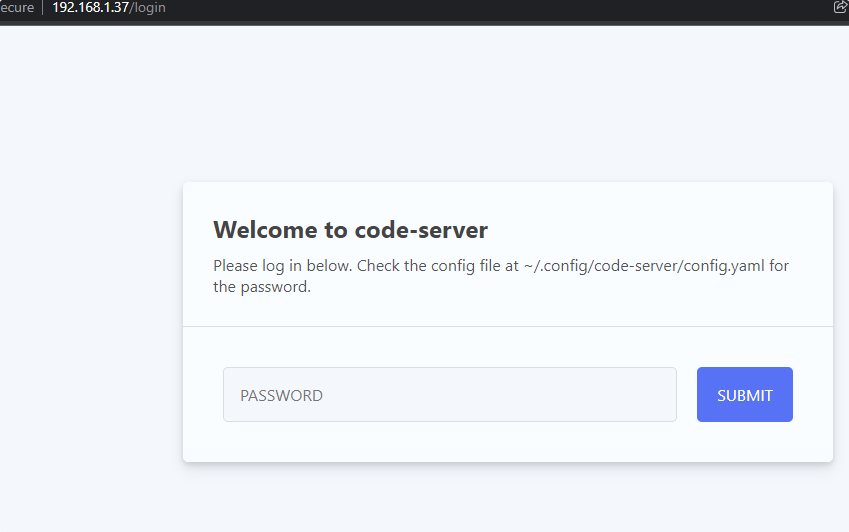
Task: Click blank page area below the login card
Action: click(x=500, y=498)
